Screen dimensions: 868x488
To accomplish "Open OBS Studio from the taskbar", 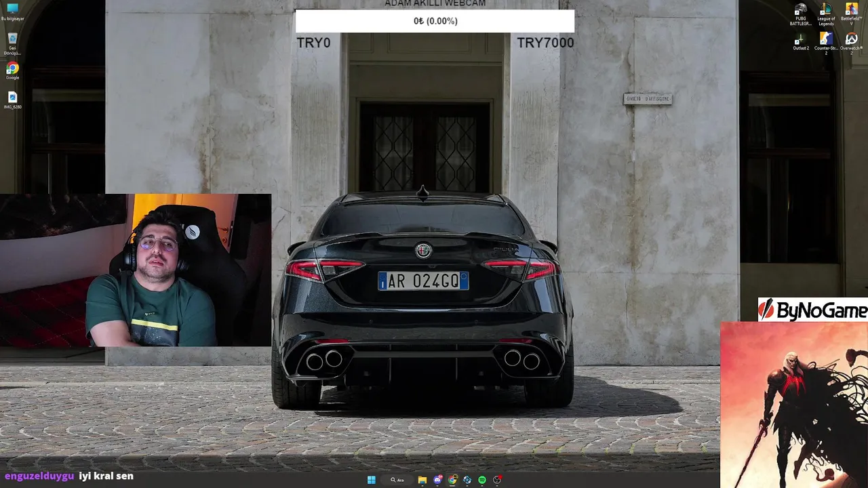I will pos(497,480).
